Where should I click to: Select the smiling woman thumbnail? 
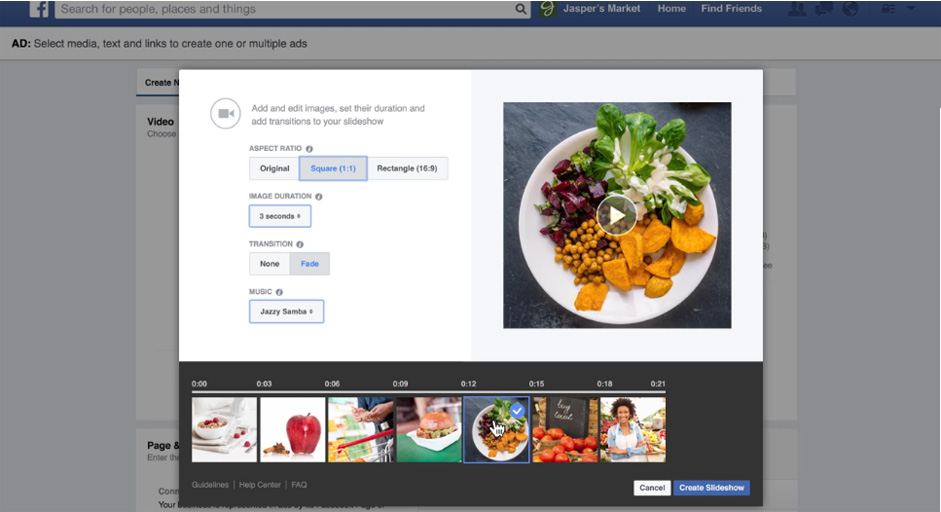click(633, 430)
